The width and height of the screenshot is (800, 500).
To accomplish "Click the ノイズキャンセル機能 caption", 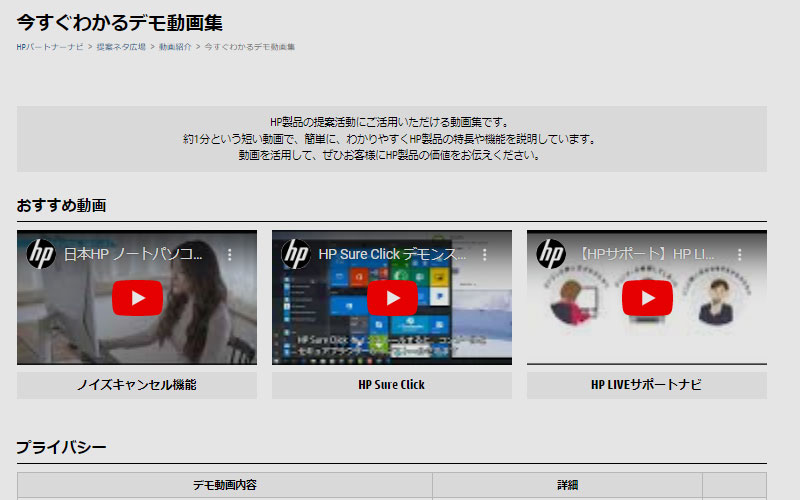I will [137, 385].
